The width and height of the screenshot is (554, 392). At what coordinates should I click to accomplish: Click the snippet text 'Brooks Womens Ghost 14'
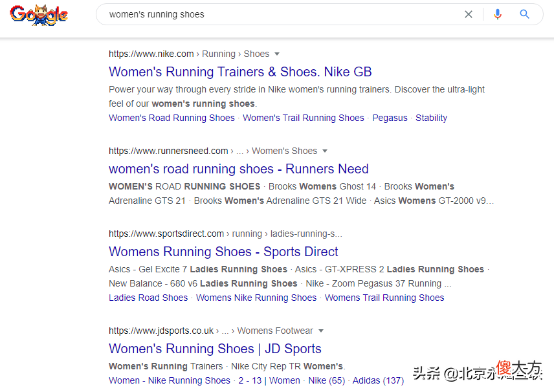tap(322, 186)
